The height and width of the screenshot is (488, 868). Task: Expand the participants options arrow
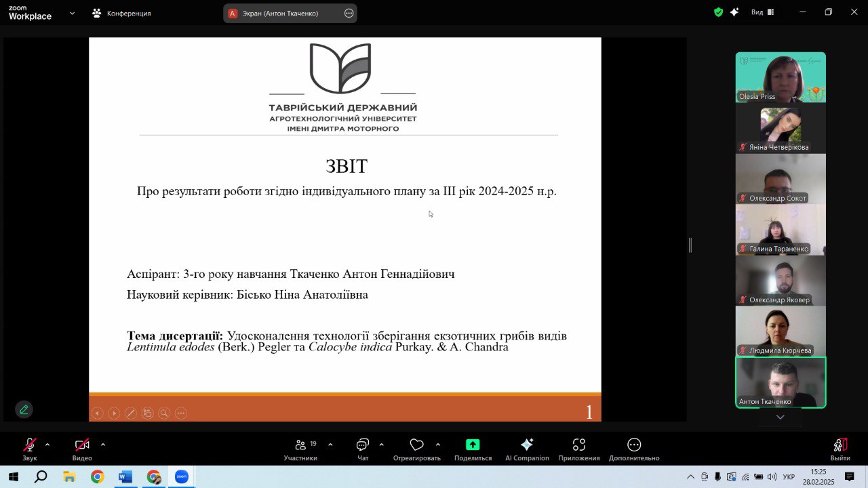click(330, 445)
